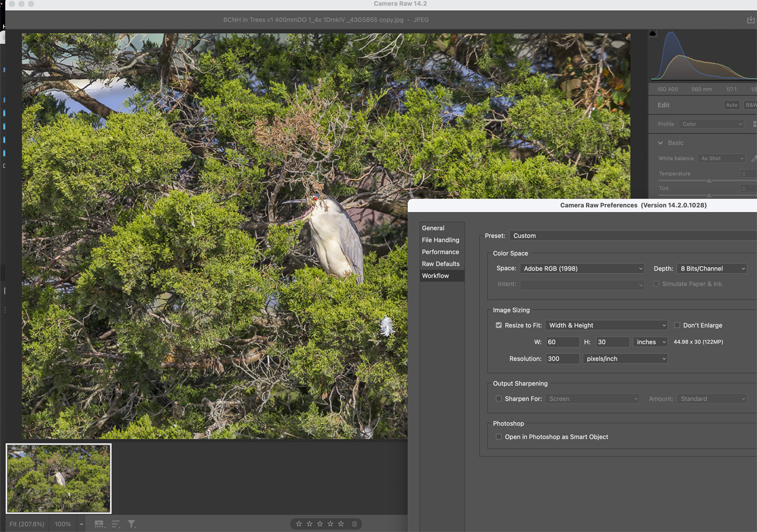Click the save/convert image icon at top right
This screenshot has height=532, width=757.
(x=750, y=20)
